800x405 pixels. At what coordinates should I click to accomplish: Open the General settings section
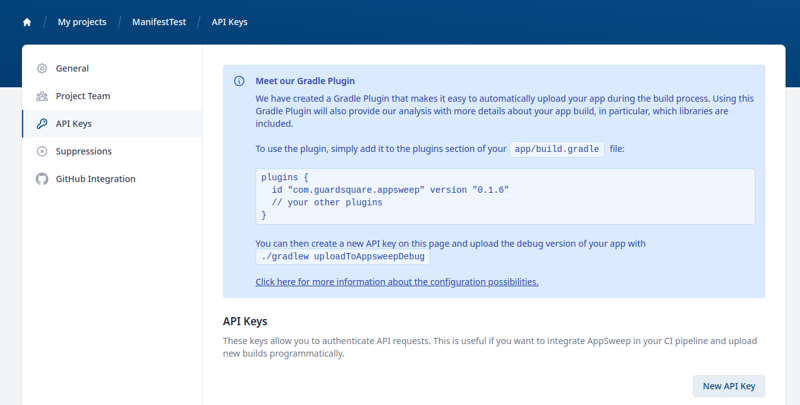point(112,68)
